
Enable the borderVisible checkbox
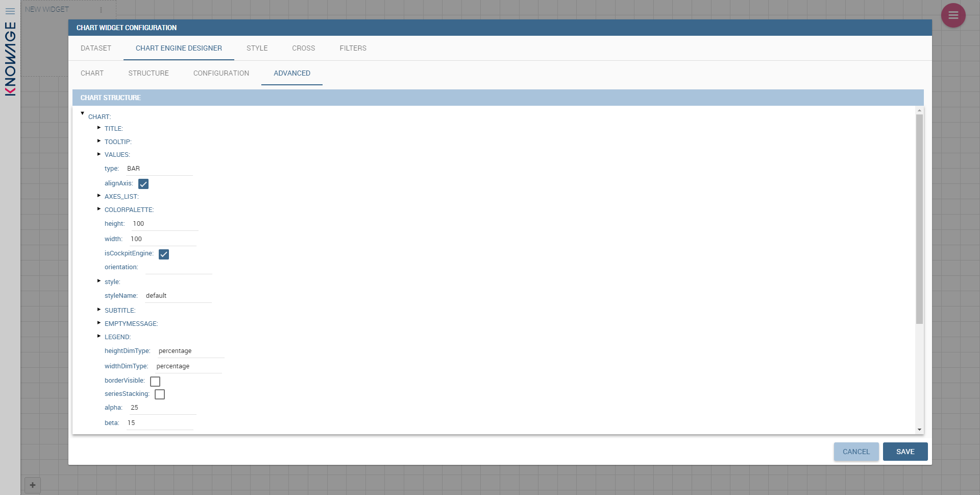click(x=155, y=382)
